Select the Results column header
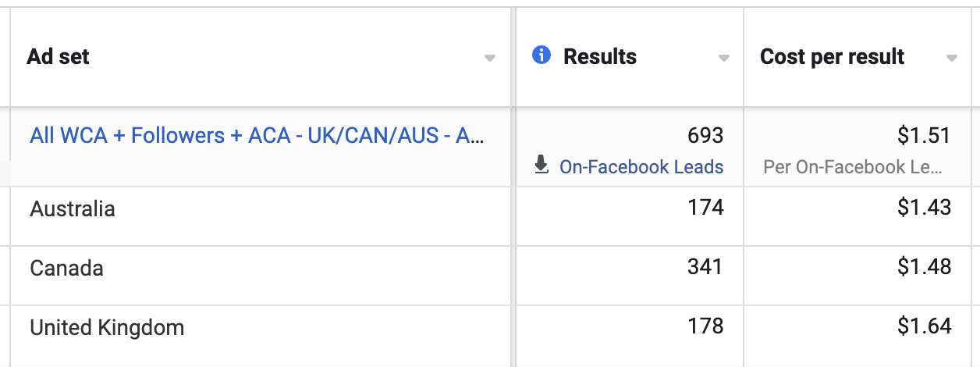This screenshot has width=980, height=367. 600,57
